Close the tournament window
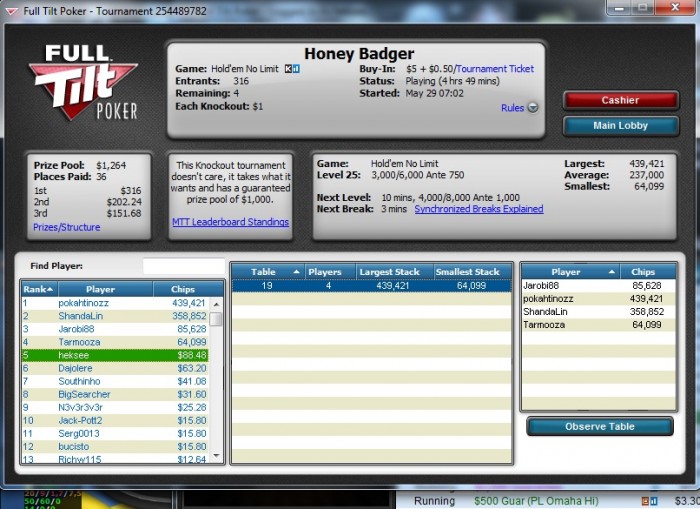This screenshot has height=509, width=700. pyautogui.click(x=675, y=7)
